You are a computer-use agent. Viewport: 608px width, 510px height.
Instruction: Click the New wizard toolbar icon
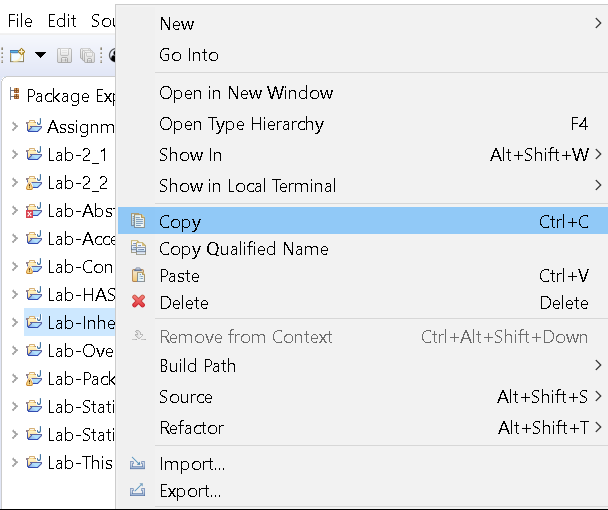(17, 55)
